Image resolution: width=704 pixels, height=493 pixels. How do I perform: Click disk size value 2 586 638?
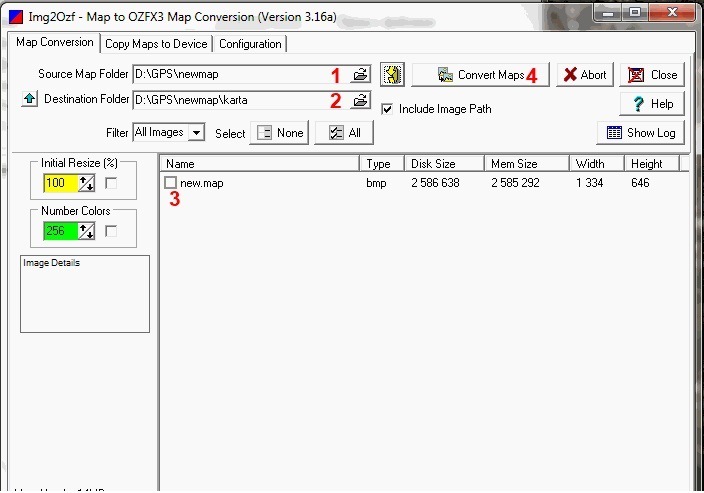point(435,183)
